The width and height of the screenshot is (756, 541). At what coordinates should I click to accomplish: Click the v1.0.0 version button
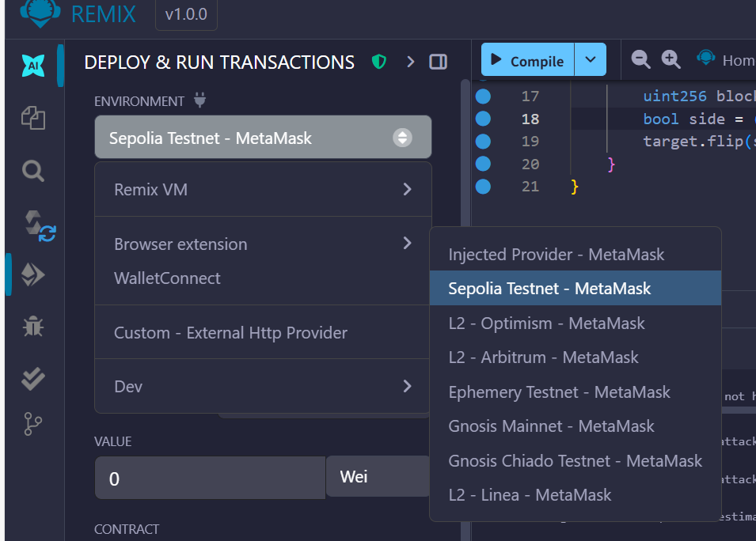pyautogui.click(x=186, y=14)
